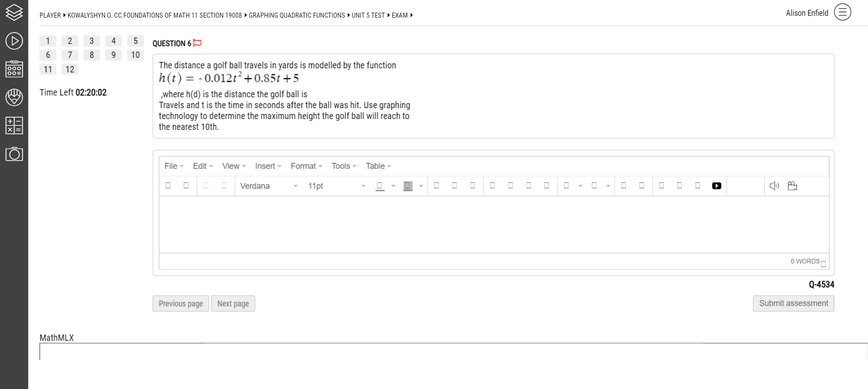868x389 pixels.
Task: Go to question 11
Action: coord(48,69)
